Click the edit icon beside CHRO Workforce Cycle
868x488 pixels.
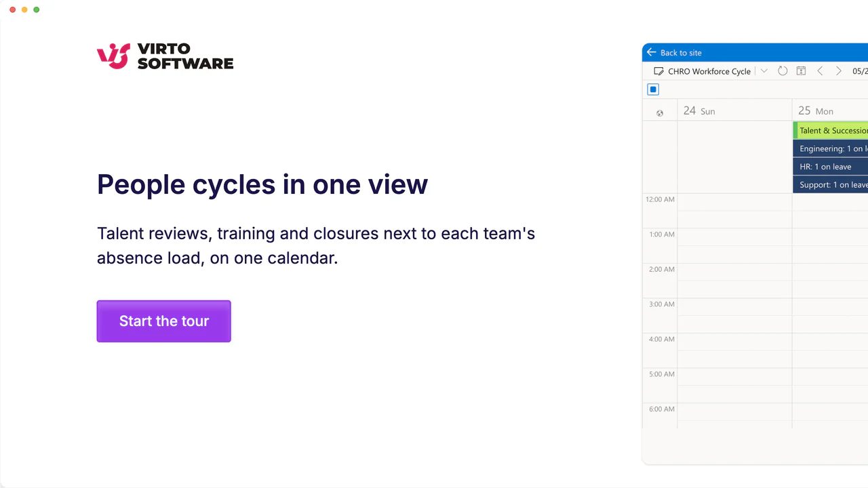point(658,71)
